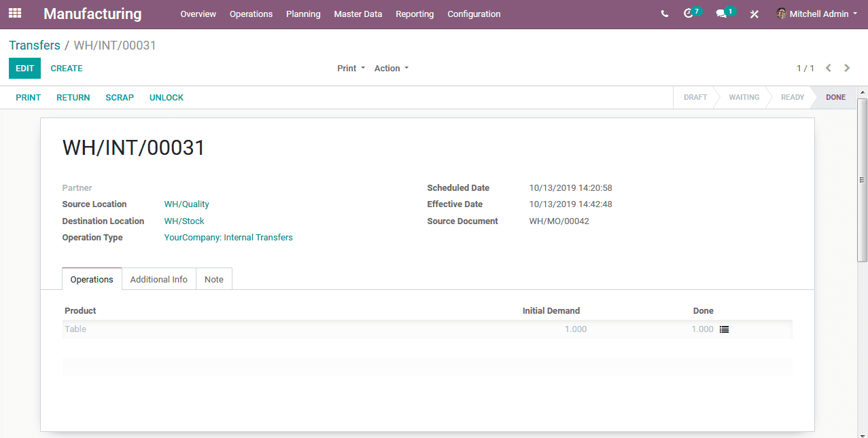The image size is (868, 438).
Task: Open conversations chat icon with badge 1
Action: coord(725,13)
